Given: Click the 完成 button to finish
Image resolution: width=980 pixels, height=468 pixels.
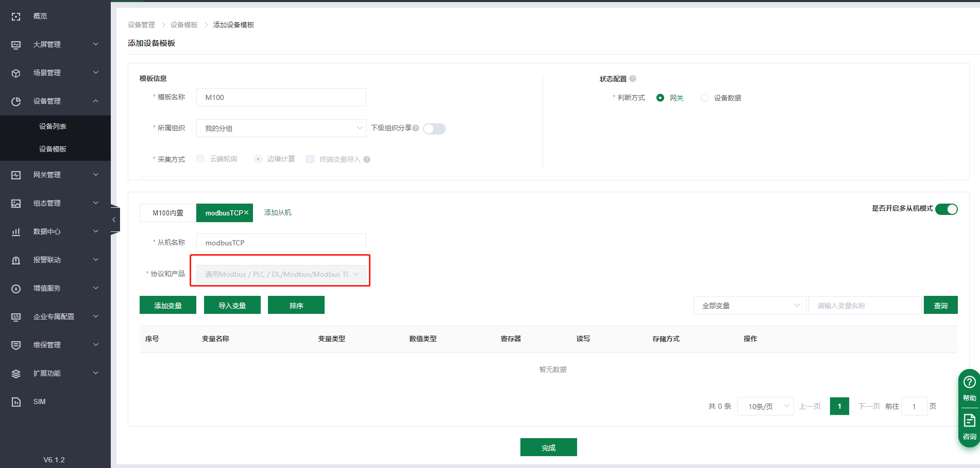Looking at the screenshot, I should 548,447.
